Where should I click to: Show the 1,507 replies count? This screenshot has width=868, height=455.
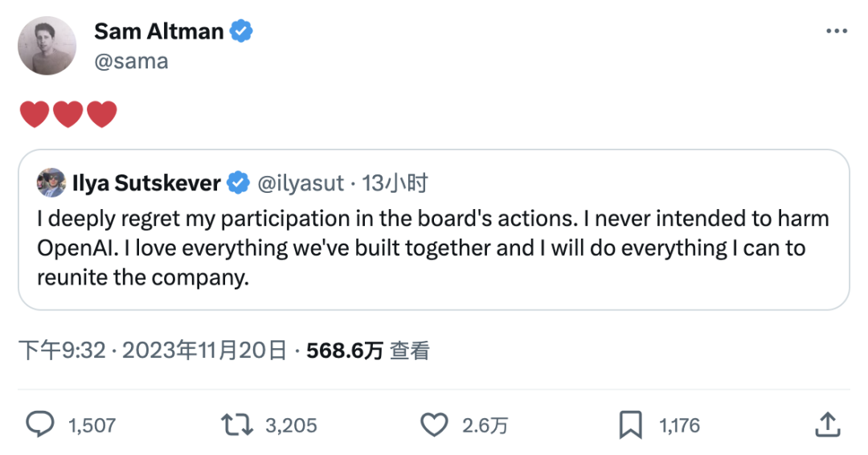point(92,425)
